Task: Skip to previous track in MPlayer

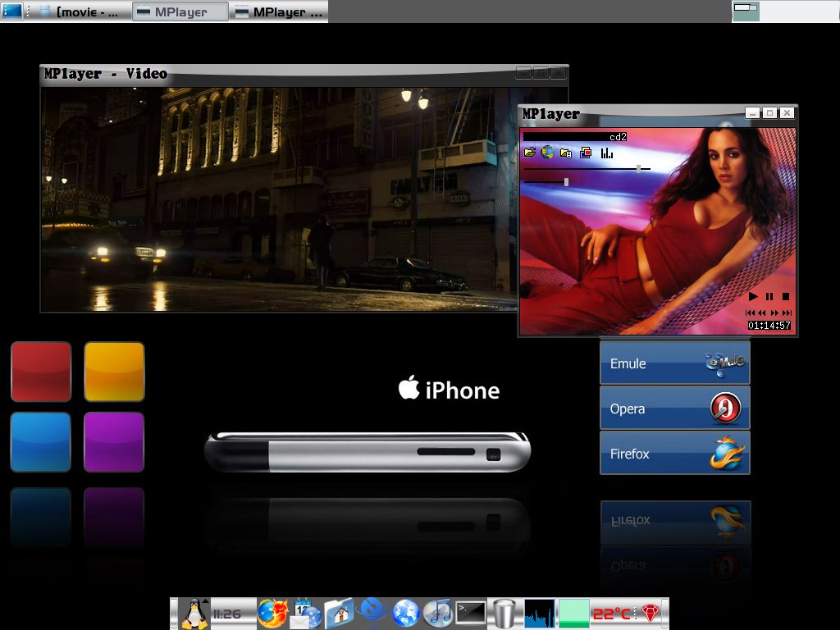Action: (x=750, y=313)
